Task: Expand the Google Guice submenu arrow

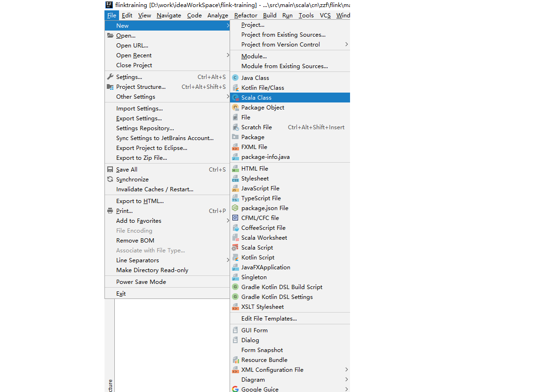Action: tap(346, 389)
